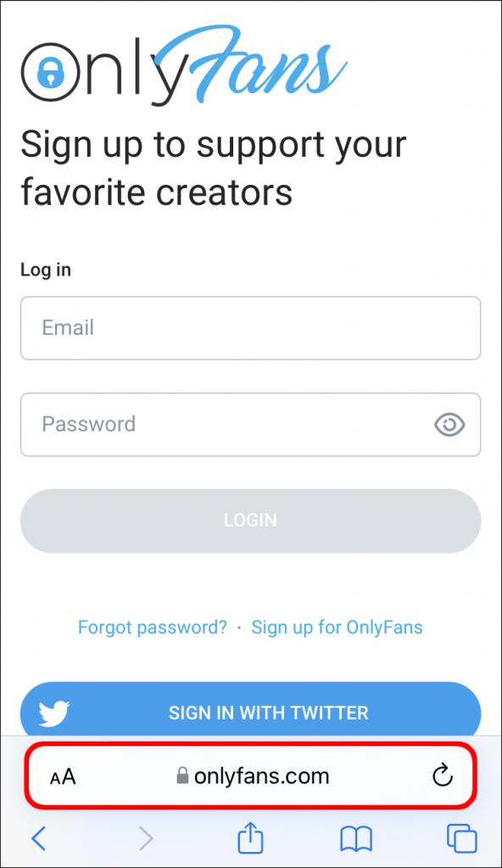The width and height of the screenshot is (502, 868).
Task: Open the Forgot password link
Action: [x=152, y=627]
